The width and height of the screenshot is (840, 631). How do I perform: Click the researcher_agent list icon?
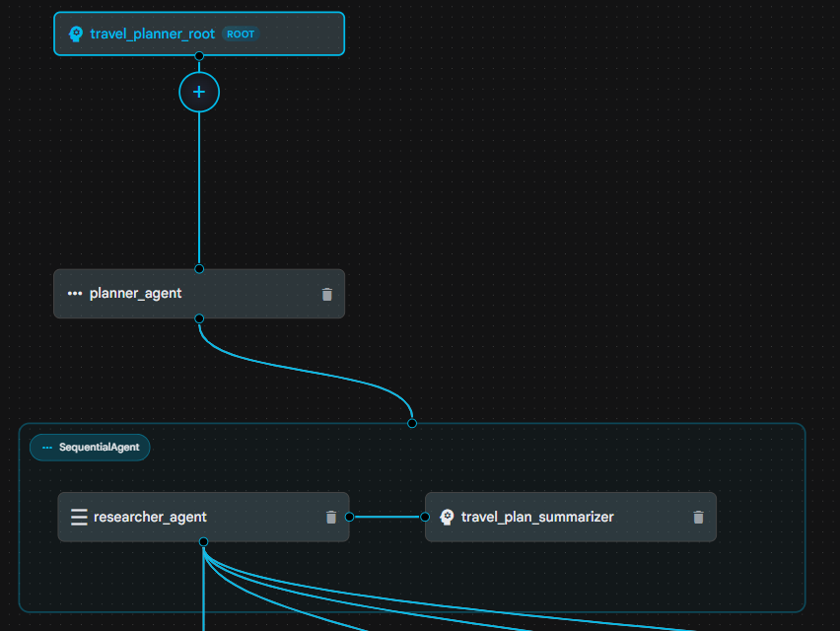click(x=79, y=517)
